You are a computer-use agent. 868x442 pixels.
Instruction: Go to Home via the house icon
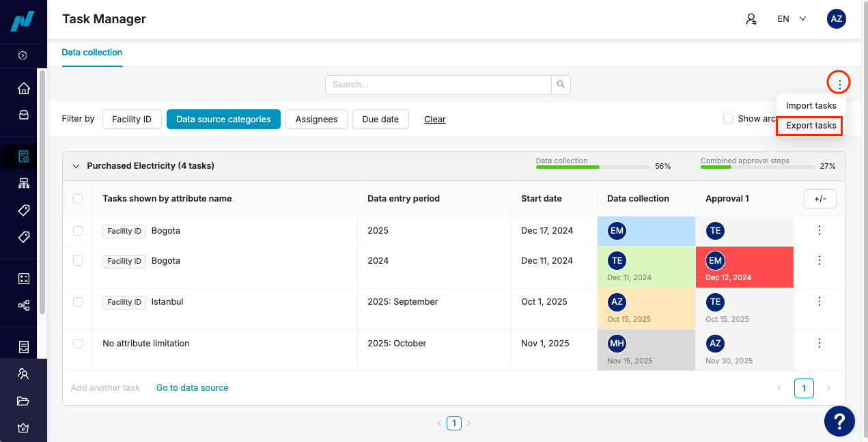pos(24,88)
